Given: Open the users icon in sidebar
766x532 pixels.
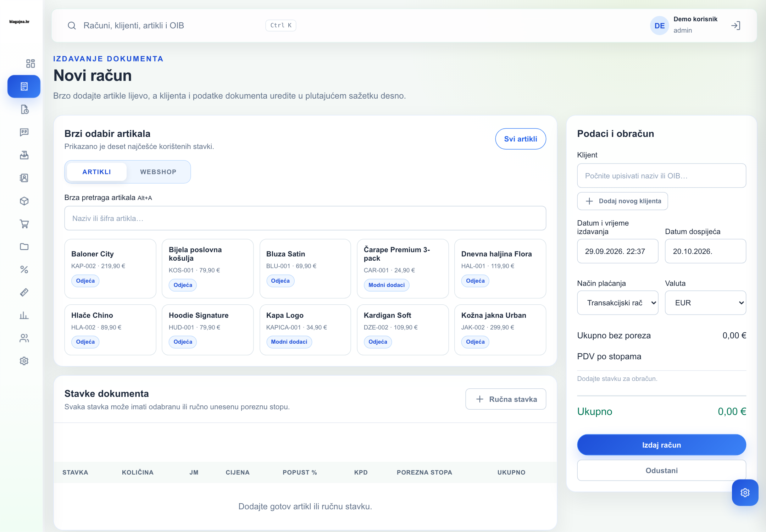Looking at the screenshot, I should tap(24, 338).
